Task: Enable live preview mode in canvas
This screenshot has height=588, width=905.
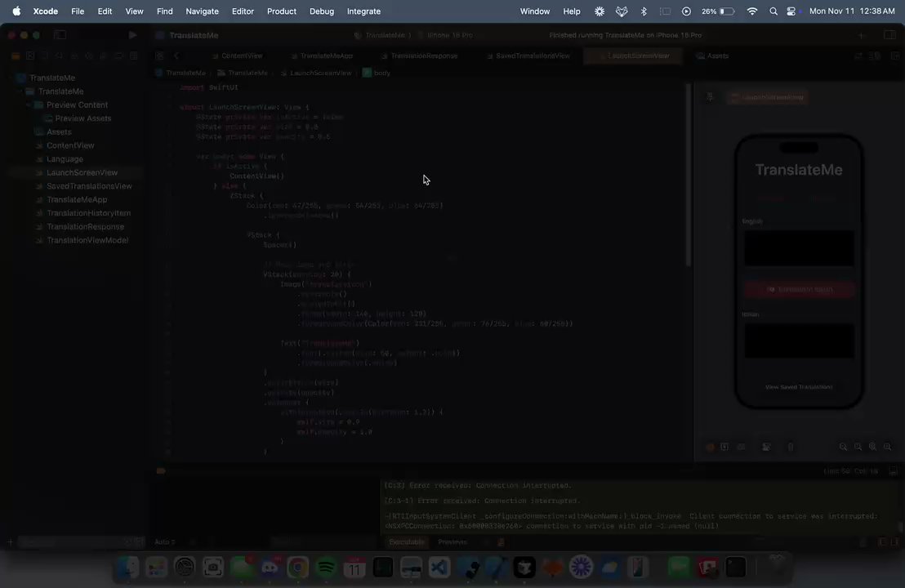Action: coord(711,448)
